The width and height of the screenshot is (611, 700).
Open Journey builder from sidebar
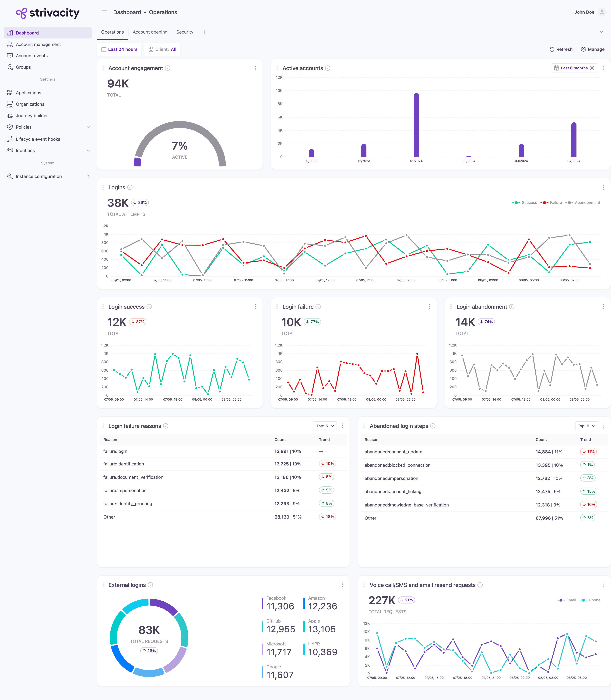(x=32, y=116)
